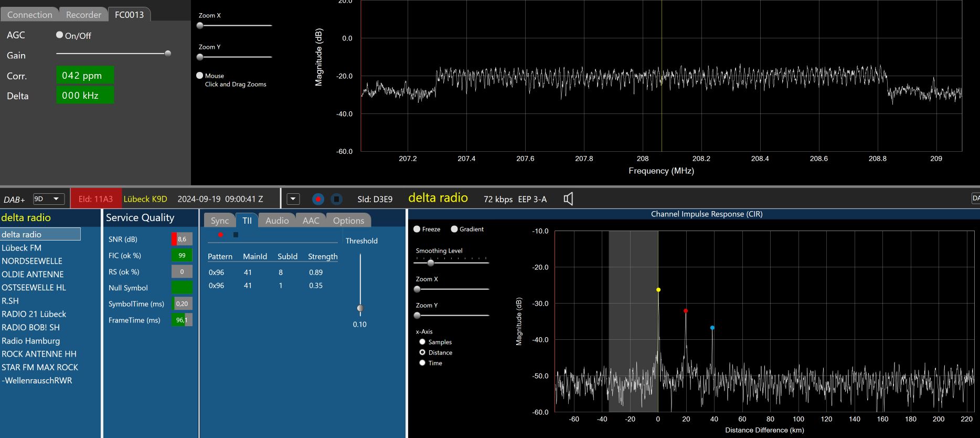Expand the dropdown arrow left of record

tap(293, 199)
